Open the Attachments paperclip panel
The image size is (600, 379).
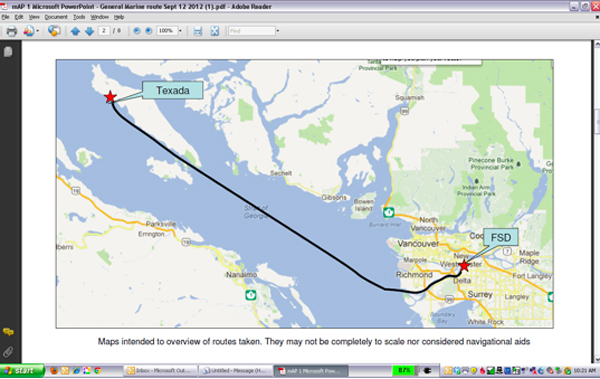[x=8, y=351]
